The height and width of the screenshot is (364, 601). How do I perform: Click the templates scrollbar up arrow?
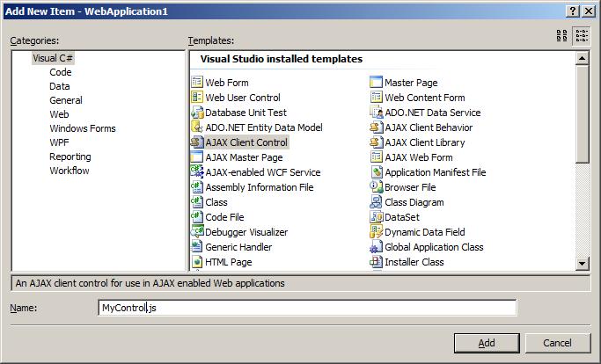582,58
